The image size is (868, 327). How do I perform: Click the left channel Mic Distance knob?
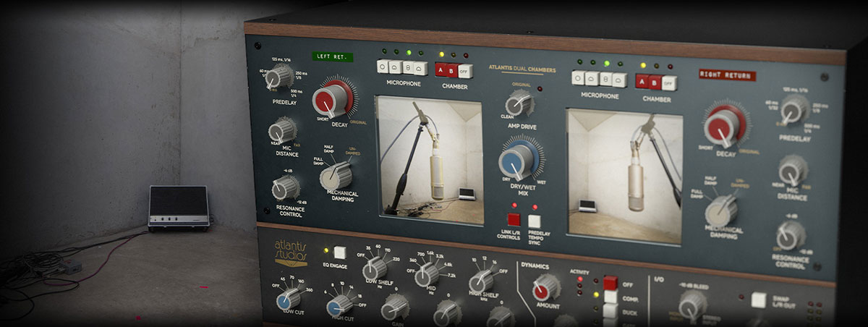point(282,132)
